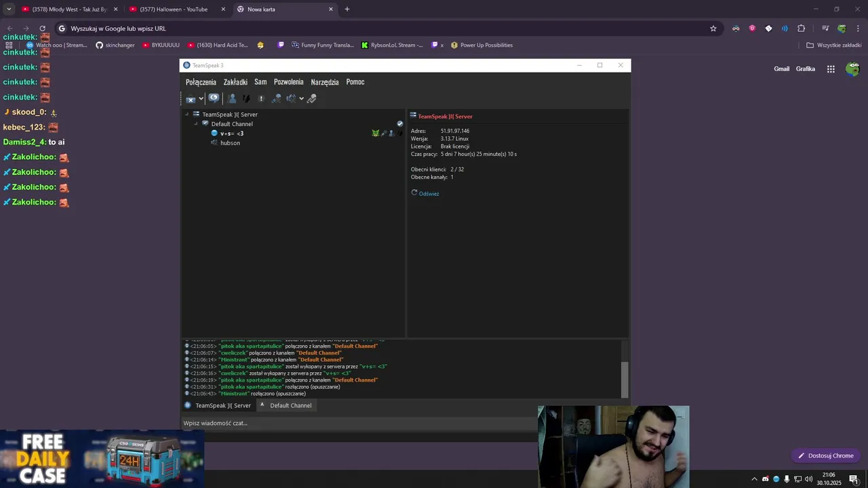Screen dimensions: 868x488
Task: Open Hard Acid Te... bookmark
Action: [218, 45]
